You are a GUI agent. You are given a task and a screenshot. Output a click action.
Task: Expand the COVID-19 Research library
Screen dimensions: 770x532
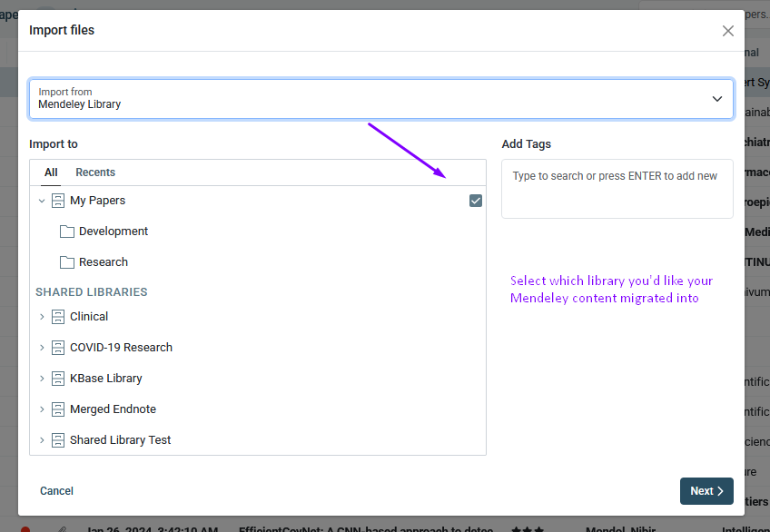tap(42, 348)
